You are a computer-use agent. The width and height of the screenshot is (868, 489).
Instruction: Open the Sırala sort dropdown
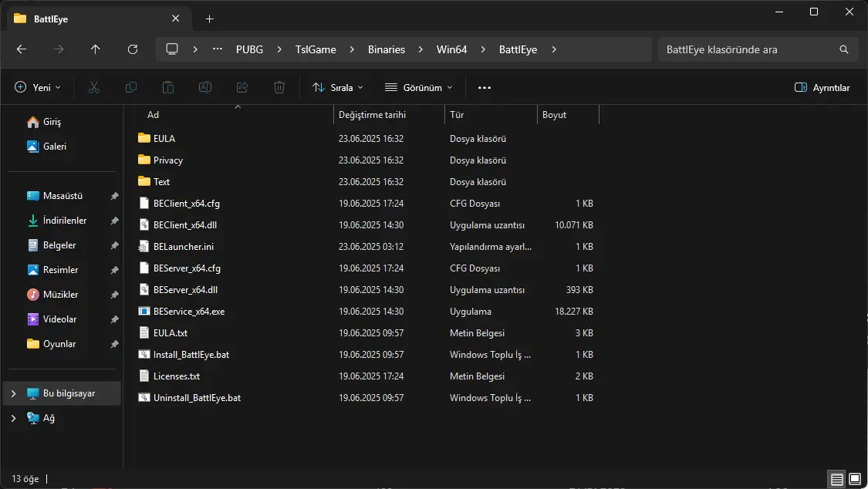(x=338, y=87)
